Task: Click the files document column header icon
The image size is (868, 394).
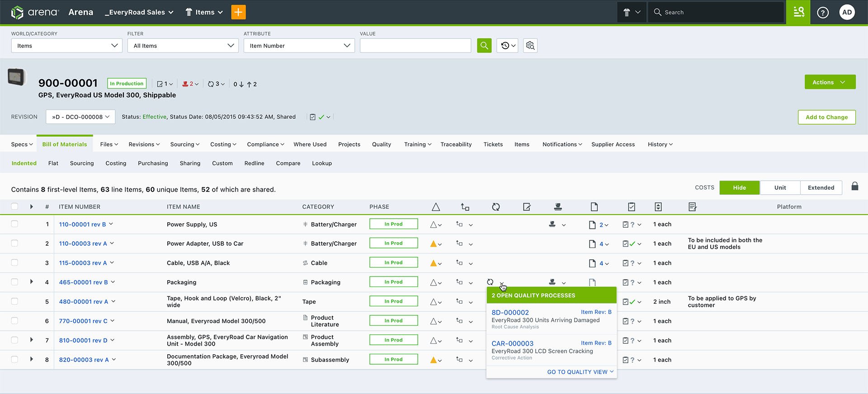Action: (x=594, y=207)
